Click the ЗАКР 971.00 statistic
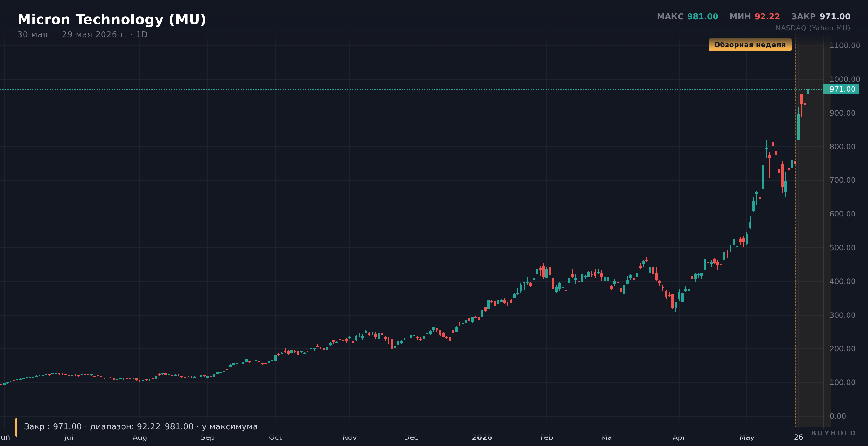The width and height of the screenshot is (868, 446). click(x=821, y=16)
